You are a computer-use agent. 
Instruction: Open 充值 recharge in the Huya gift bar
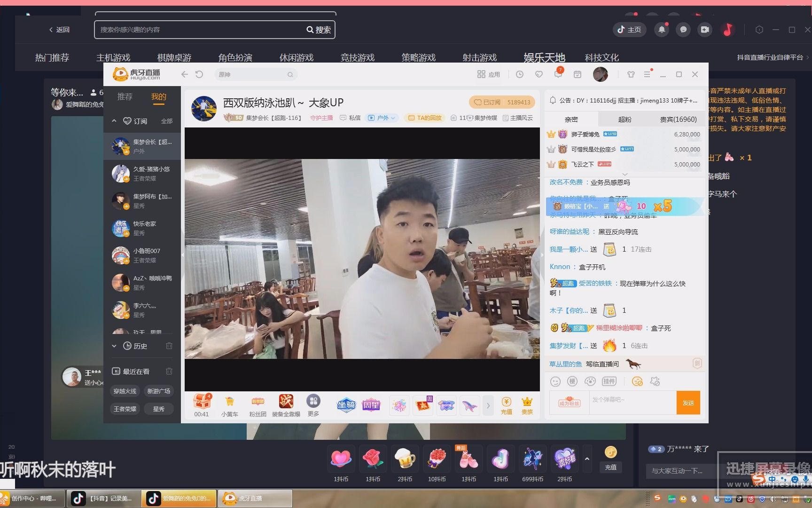pyautogui.click(x=506, y=405)
